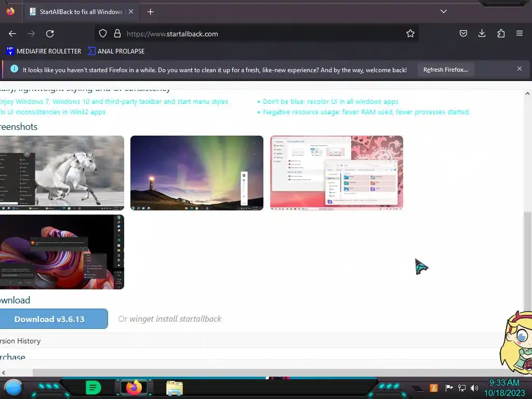Screen dimensions: 532x399
Task: Select the StartAllBack browser tab
Action: click(81, 12)
